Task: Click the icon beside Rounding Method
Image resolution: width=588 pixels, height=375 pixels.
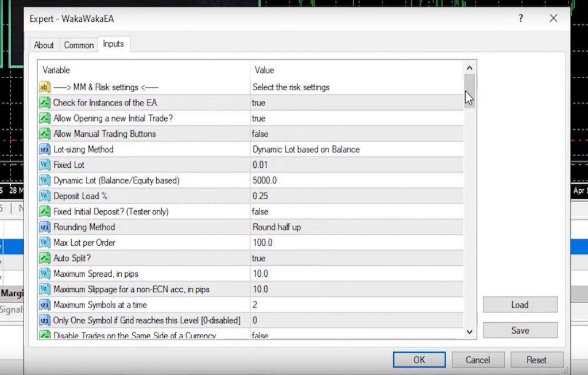Action: 45,227
